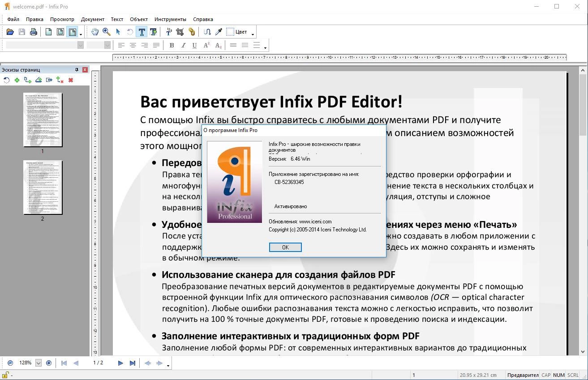
Task: Click the security padlock status icon
Action: [x=6, y=375]
